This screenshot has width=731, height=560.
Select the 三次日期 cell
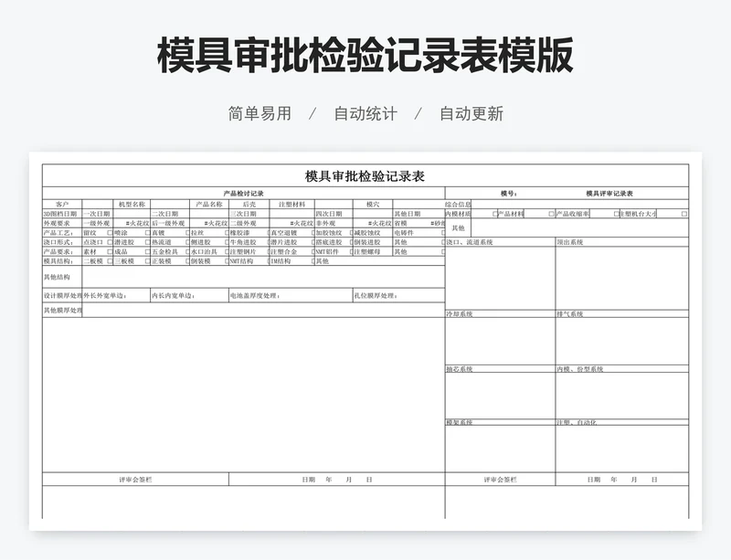tap(249, 214)
